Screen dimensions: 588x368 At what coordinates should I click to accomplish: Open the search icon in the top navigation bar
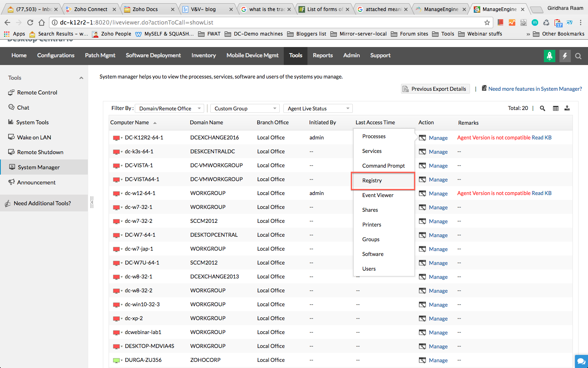578,56
